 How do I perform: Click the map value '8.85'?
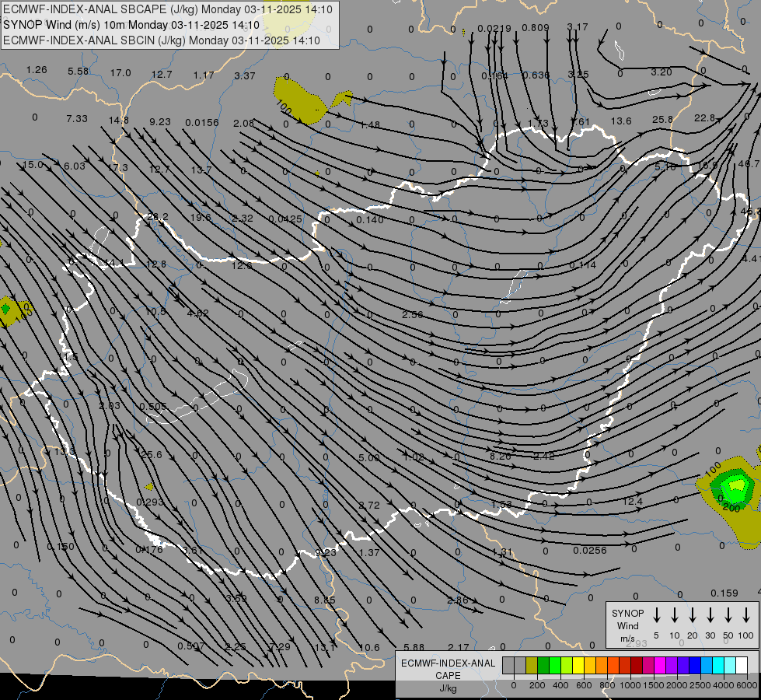point(325,600)
